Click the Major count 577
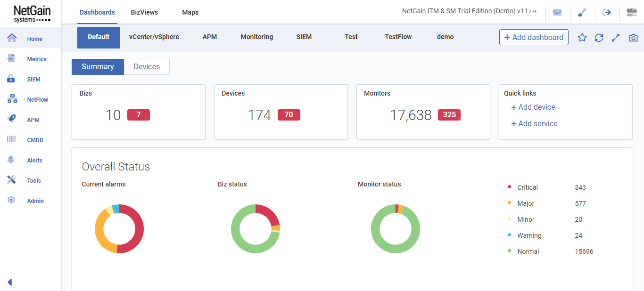 (580, 203)
